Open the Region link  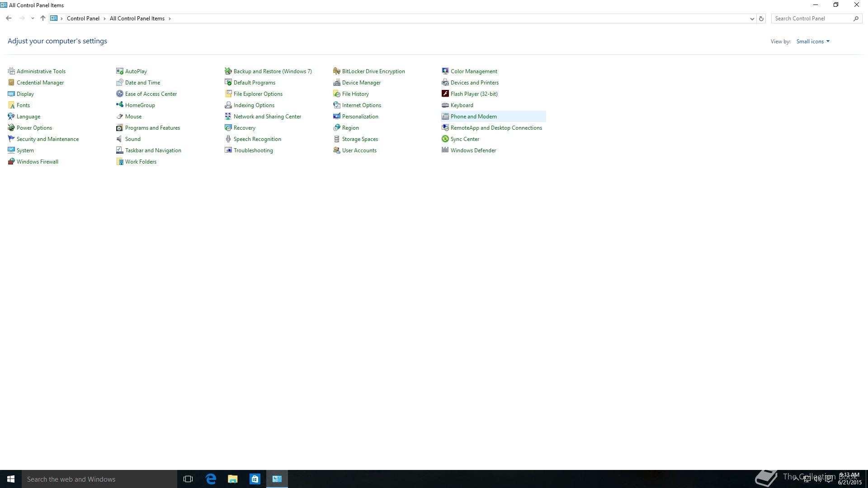pos(350,128)
